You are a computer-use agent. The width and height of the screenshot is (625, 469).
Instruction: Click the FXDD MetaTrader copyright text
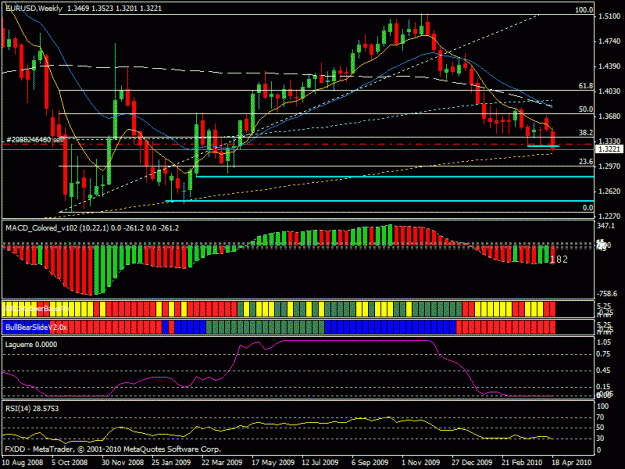pos(113,449)
